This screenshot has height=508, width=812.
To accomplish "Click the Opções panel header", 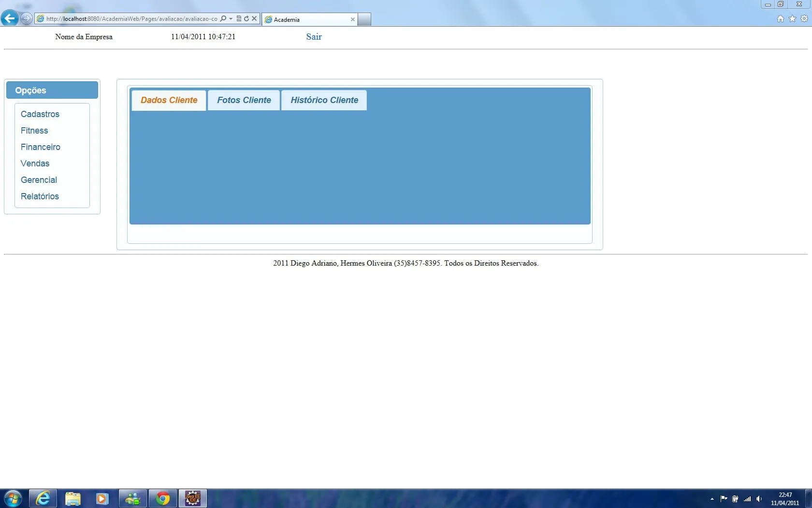I will (52, 90).
